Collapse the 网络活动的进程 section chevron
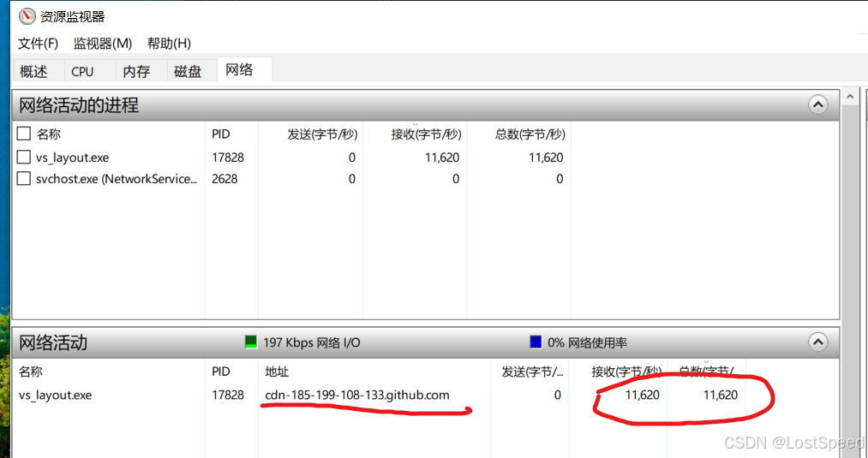 [817, 104]
